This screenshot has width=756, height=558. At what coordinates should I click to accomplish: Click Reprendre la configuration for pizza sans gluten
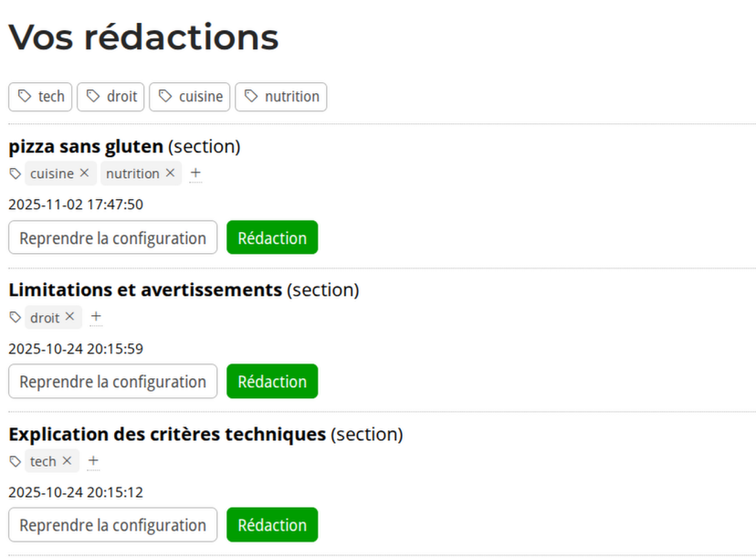(113, 237)
